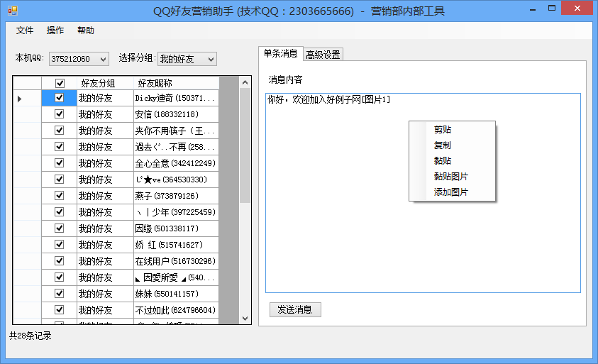Uncheck the 燕子 (373879126) checkbox
The width and height of the screenshot is (598, 364).
tap(59, 196)
